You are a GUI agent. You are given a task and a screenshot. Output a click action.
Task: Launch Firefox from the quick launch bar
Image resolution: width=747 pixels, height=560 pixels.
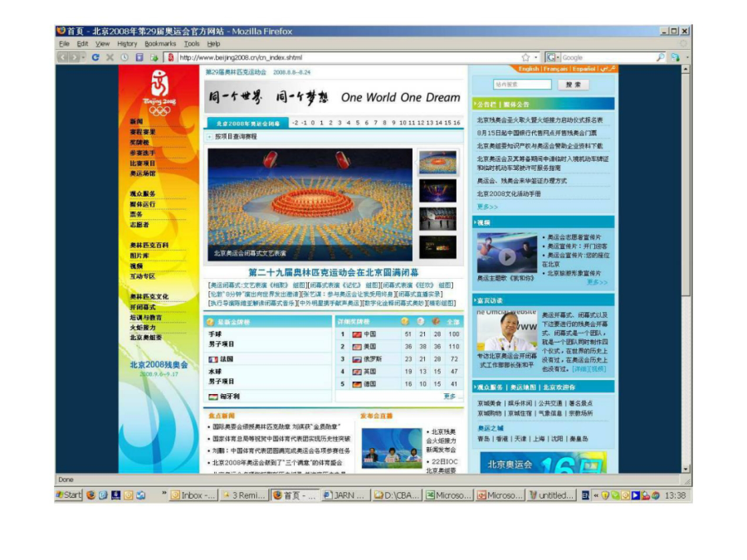coord(90,495)
